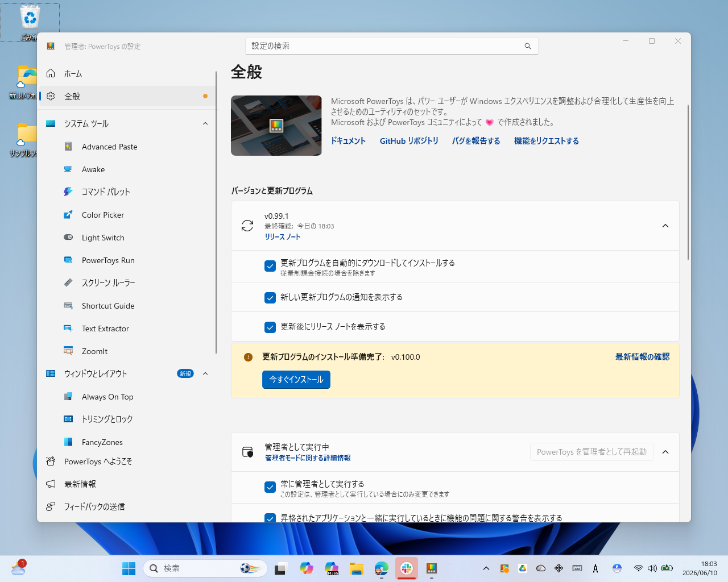This screenshot has width=728, height=582.
Task: Open PowerToys へようこそ page
Action: tap(127, 461)
